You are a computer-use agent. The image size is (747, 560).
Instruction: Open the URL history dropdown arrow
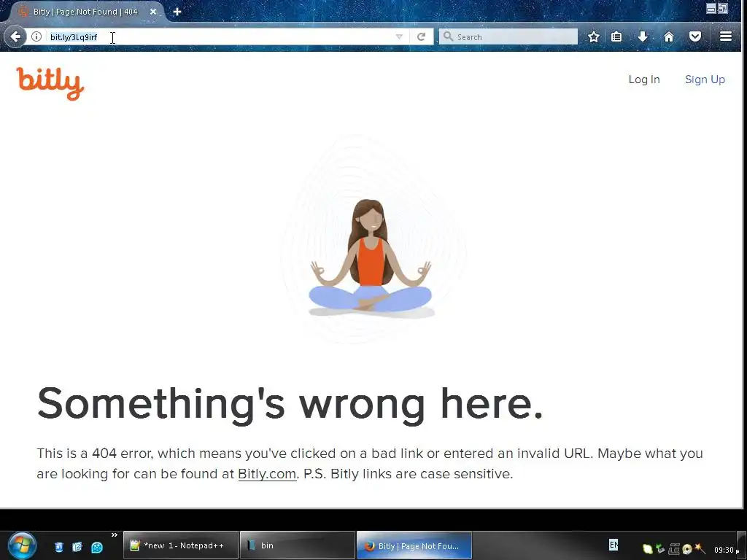399,36
